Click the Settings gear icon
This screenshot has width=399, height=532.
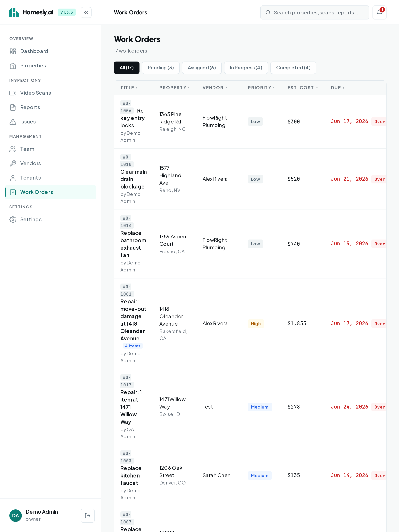click(x=13, y=219)
